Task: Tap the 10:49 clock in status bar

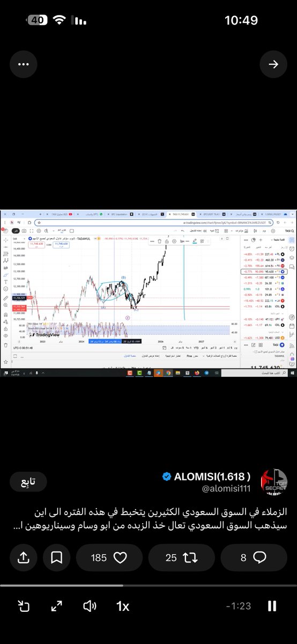Action: coord(241,20)
